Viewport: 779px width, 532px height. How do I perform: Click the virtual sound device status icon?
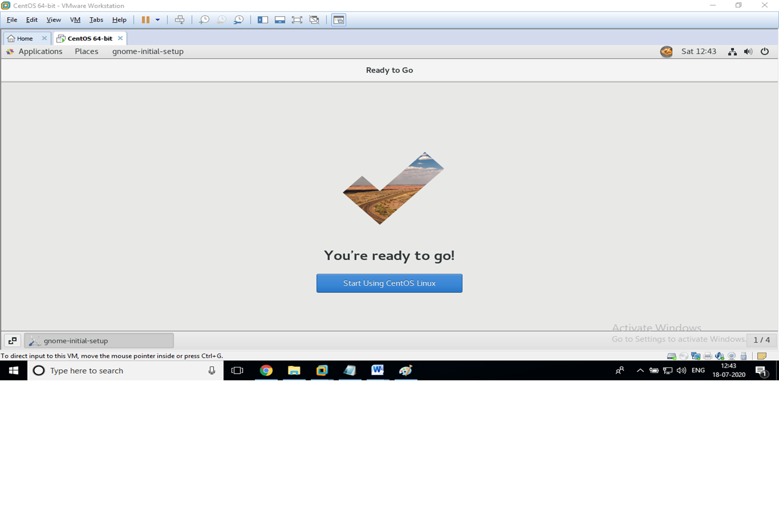719,356
